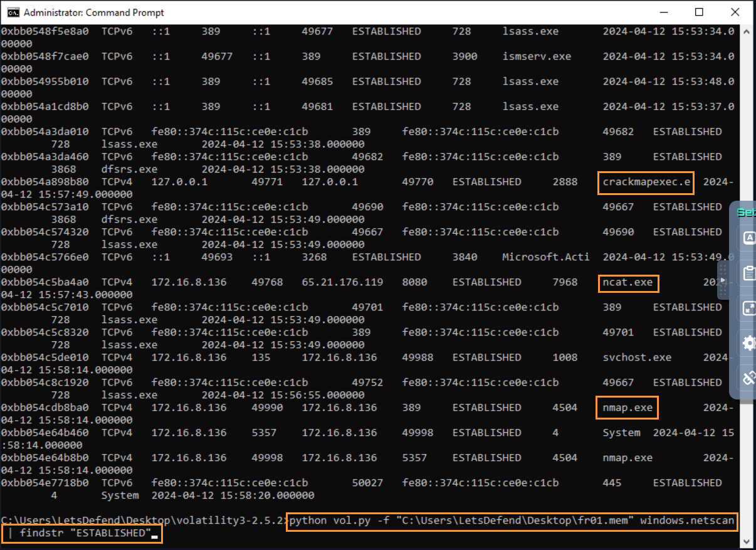
Task: Click the svchost.exe process name
Action: tap(637, 357)
